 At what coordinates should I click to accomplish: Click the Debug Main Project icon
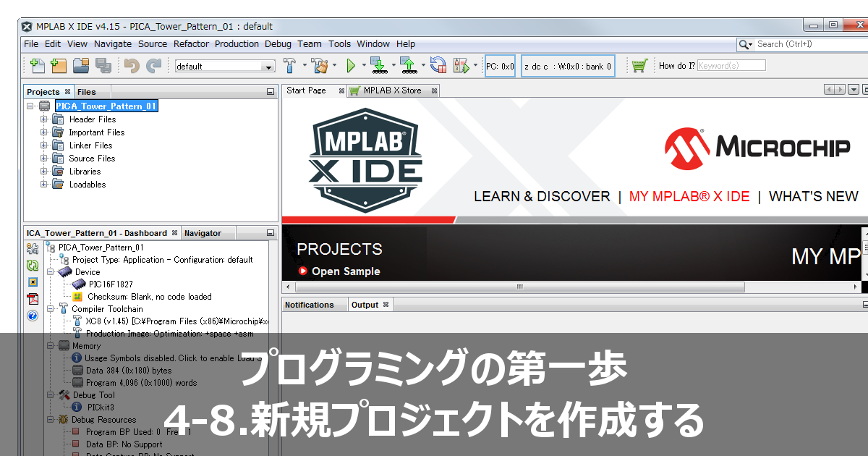461,66
